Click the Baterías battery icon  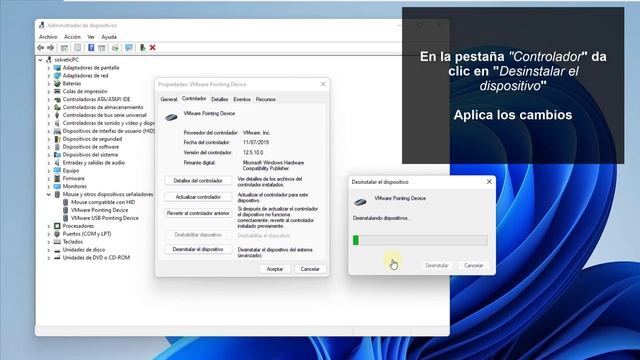tap(57, 83)
